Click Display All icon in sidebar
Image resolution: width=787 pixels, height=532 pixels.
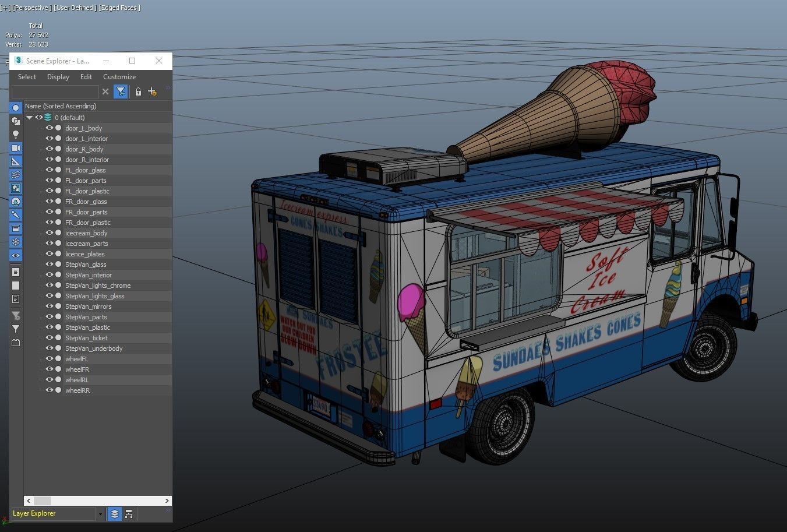(16, 272)
